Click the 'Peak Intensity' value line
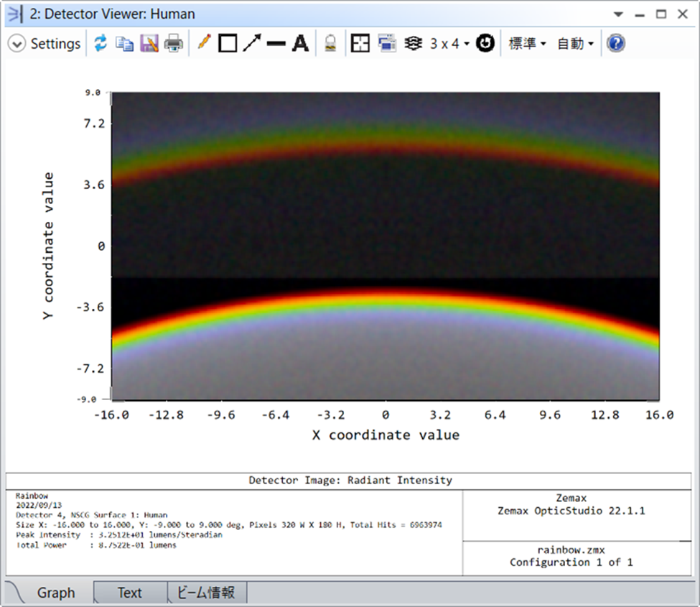Screen dimensions: 700x607 tap(118, 534)
